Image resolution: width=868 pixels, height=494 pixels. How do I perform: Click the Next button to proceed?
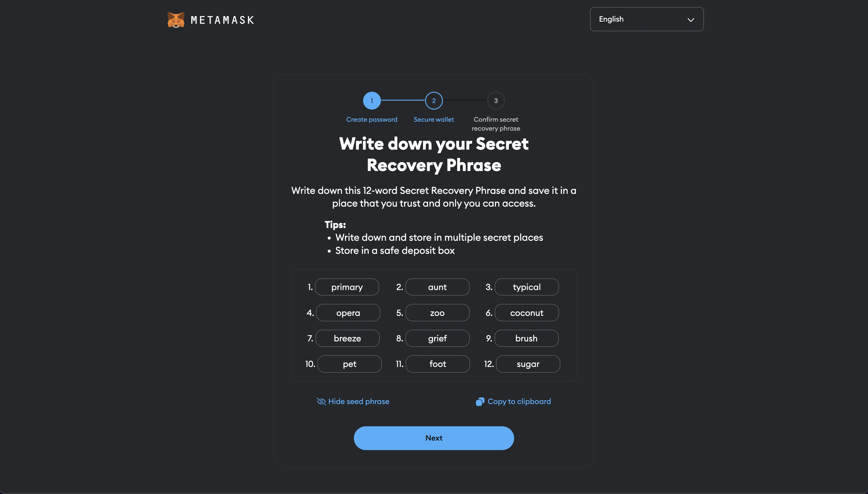434,438
